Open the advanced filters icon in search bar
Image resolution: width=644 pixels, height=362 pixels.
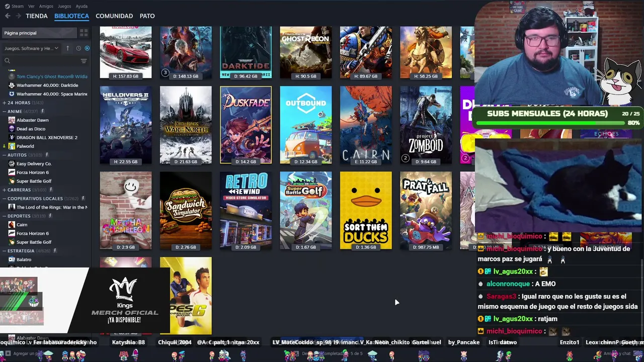[84, 61]
